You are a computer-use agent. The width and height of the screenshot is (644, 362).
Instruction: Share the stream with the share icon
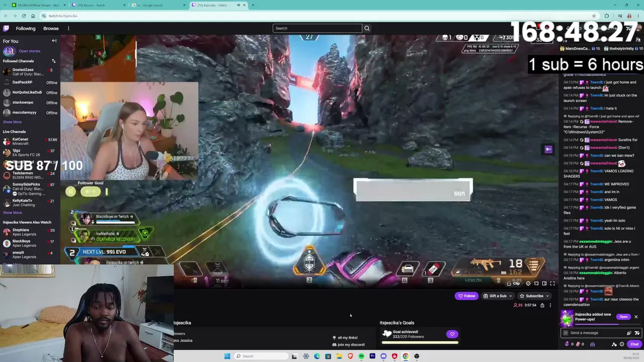pos(542,305)
